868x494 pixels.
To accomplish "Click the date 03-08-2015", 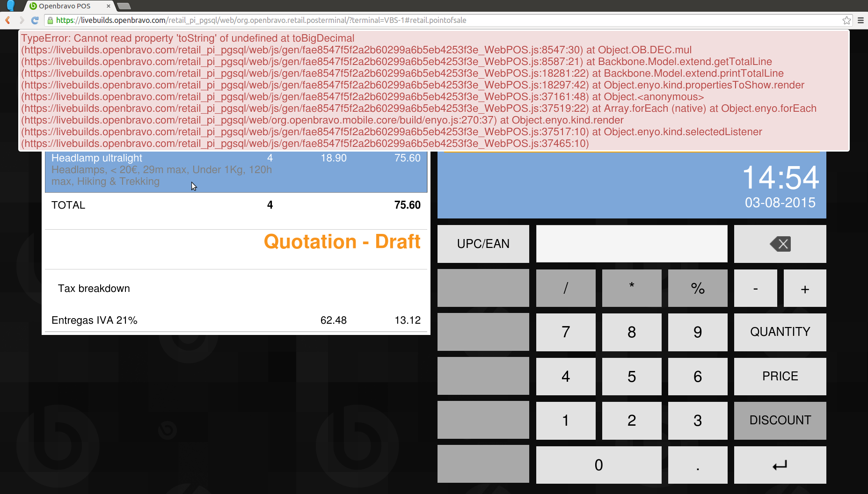I will (780, 203).
